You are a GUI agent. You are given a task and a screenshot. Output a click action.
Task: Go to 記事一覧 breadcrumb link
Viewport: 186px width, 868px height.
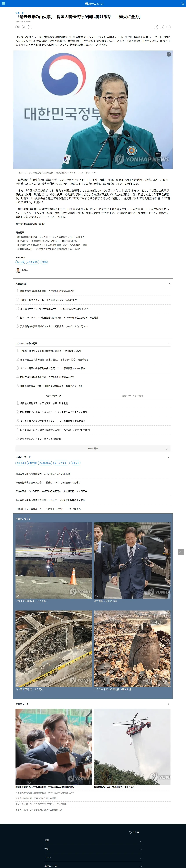coord(20,13)
